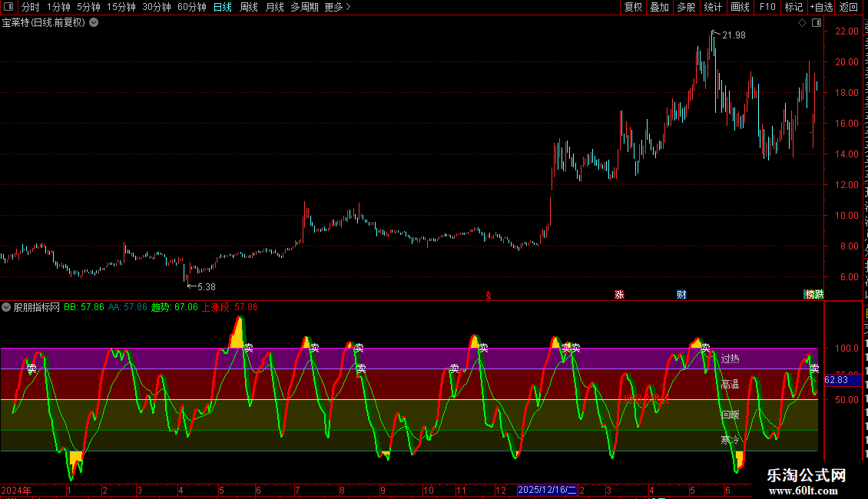Screen dimensions: 868x499
Task: Select the 30分钟 period tab
Action: pos(157,7)
